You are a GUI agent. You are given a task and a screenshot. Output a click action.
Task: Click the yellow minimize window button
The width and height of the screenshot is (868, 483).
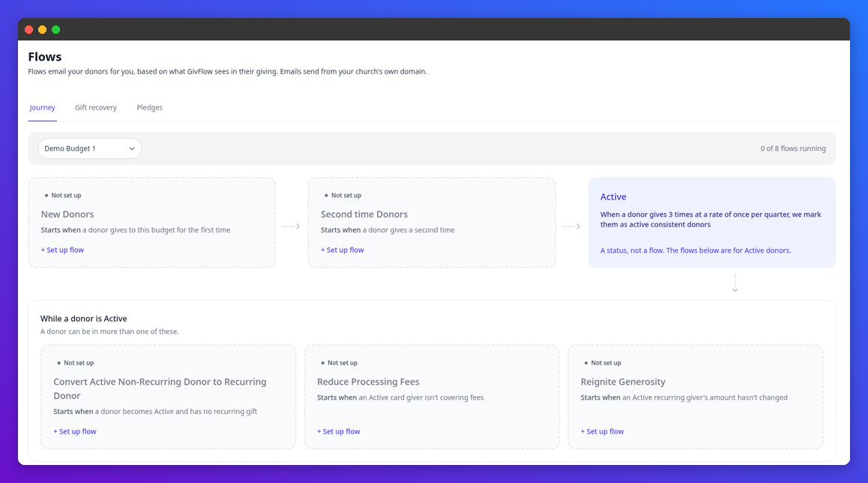(x=42, y=30)
